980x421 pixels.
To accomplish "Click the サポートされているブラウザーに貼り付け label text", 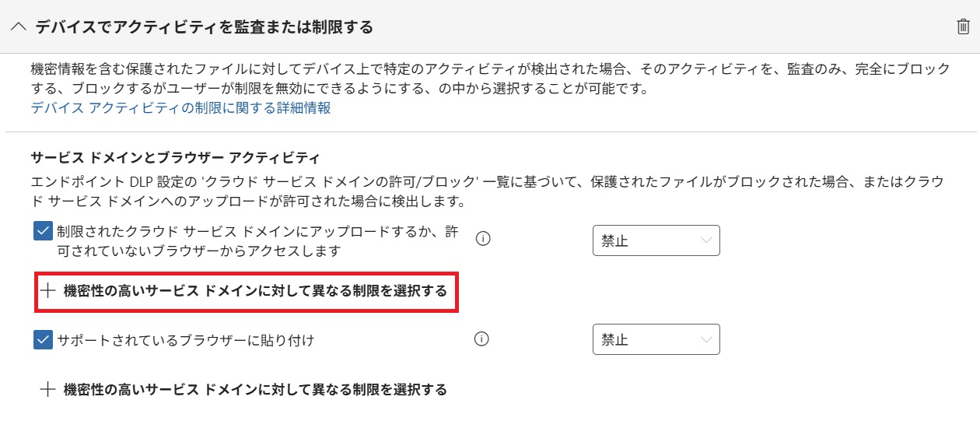I will pos(186,340).
